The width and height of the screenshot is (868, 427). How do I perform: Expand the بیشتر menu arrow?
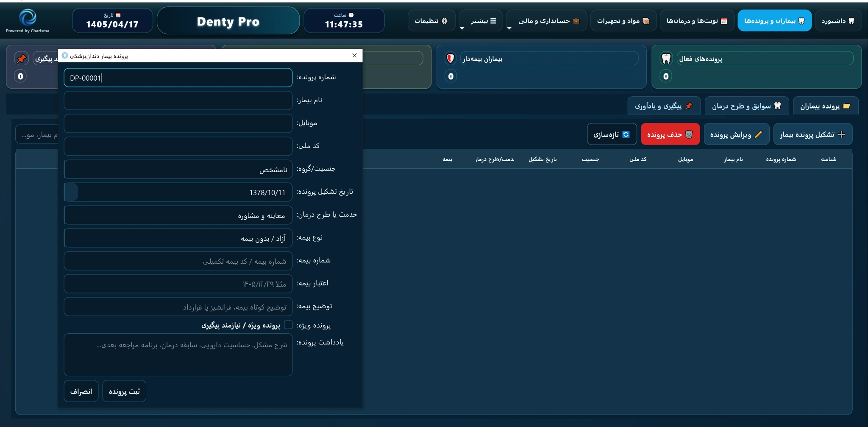click(x=462, y=28)
